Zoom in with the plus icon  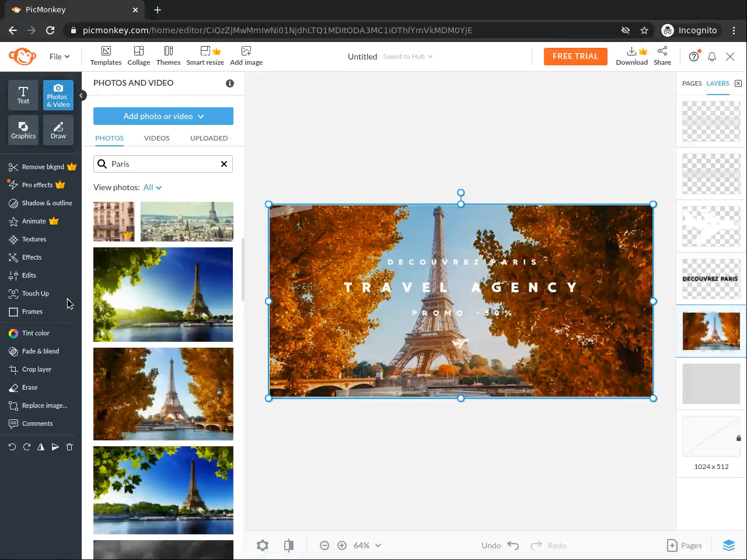(342, 545)
